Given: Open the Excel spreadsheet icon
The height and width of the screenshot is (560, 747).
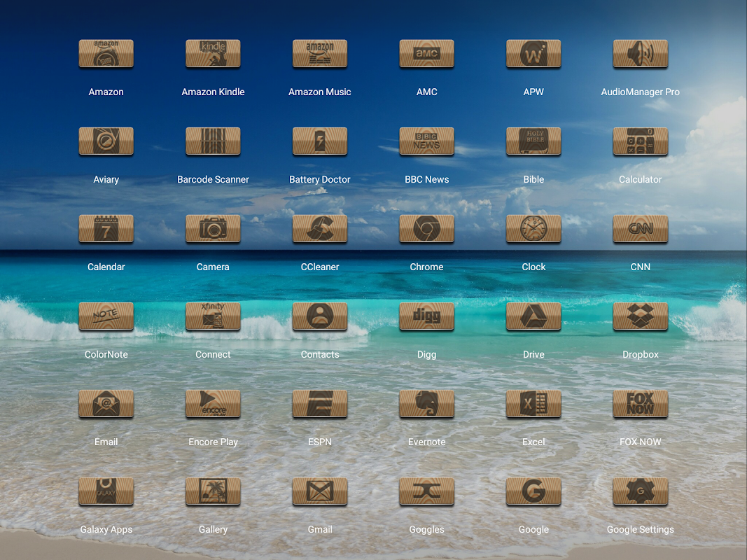Looking at the screenshot, I should click(533, 404).
